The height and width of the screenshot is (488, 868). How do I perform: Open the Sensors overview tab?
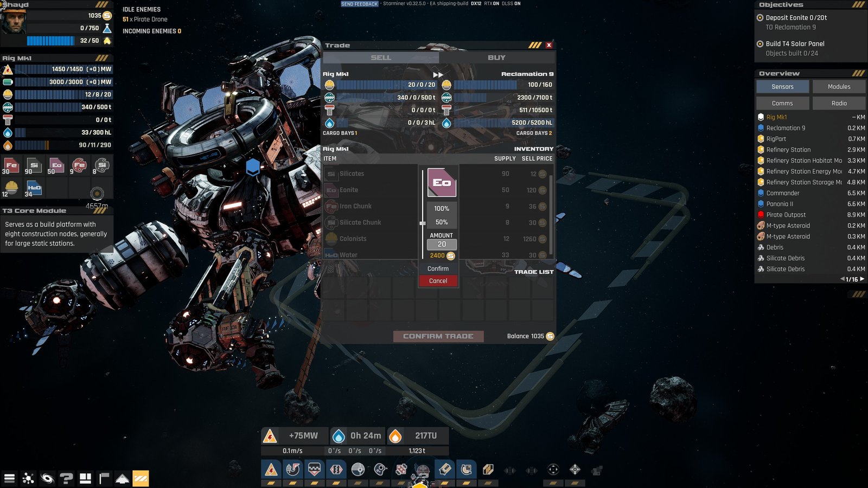click(782, 87)
